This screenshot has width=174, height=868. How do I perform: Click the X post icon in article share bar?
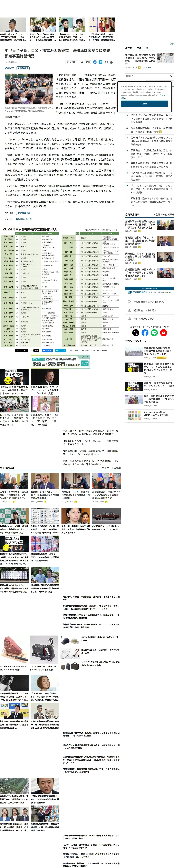tap(82, 62)
